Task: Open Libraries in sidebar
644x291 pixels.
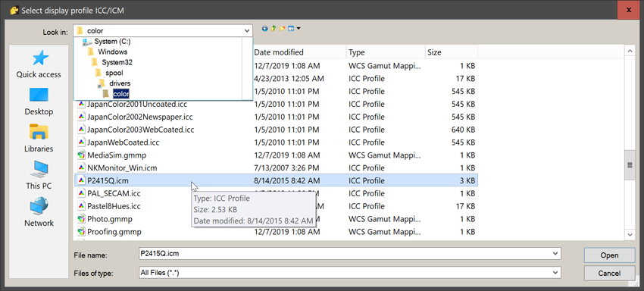Action: 39,138
